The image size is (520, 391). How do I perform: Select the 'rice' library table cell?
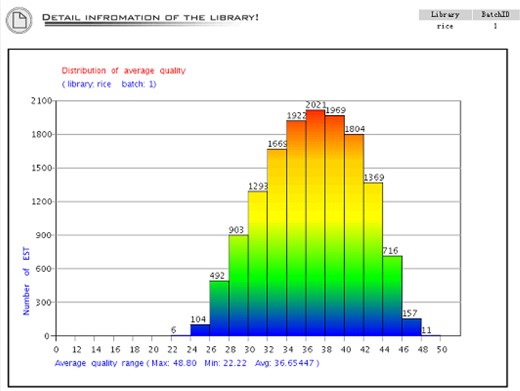(445, 26)
